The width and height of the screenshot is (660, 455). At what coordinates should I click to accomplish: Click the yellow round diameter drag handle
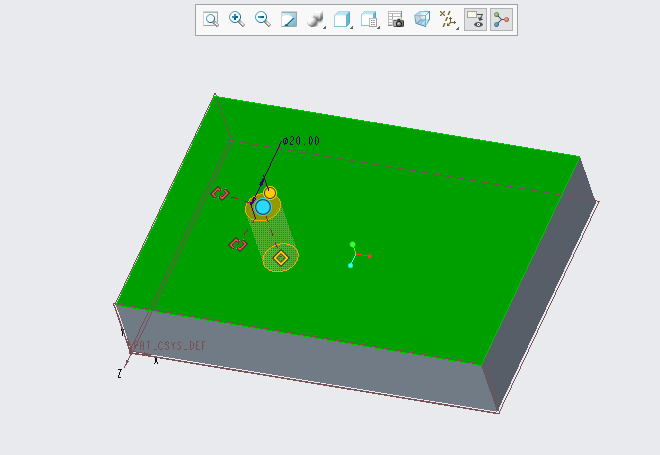pos(270,193)
